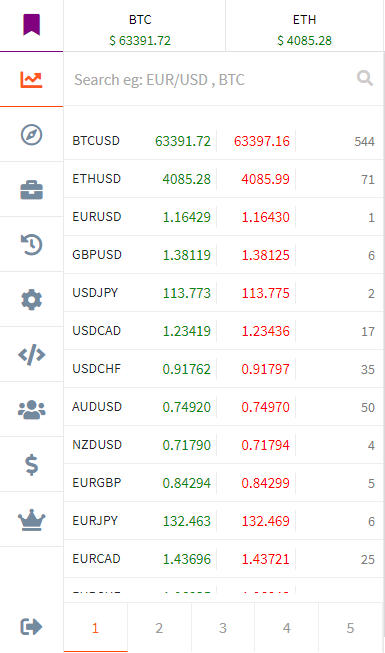
Task: Open the compass explore icon
Action: (32, 135)
